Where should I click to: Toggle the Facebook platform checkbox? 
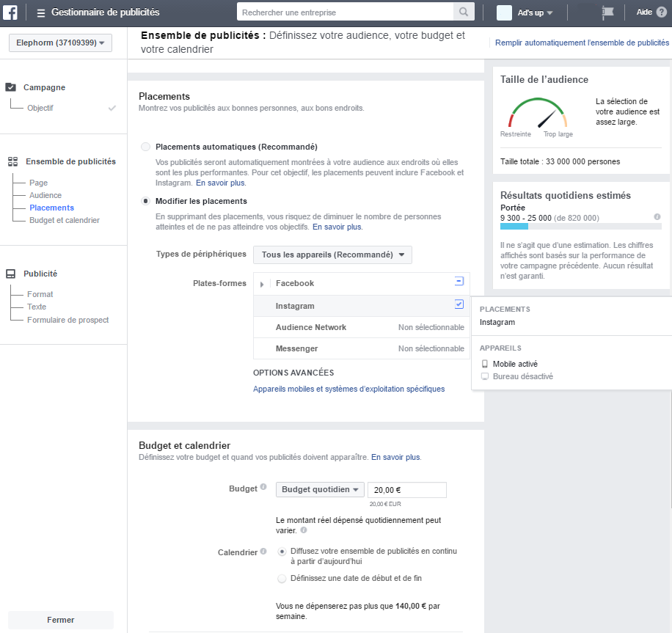pyautogui.click(x=459, y=281)
